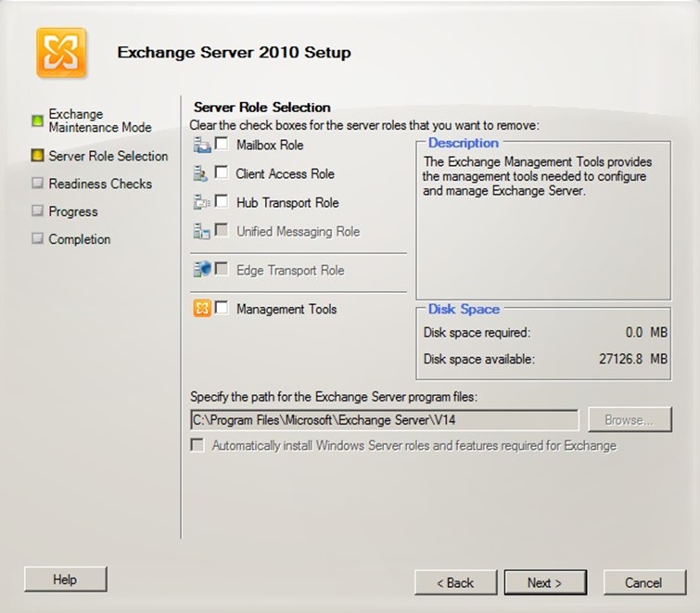This screenshot has width=700, height=613.
Task: Toggle the Edge Transport Role checkbox
Action: [222, 269]
